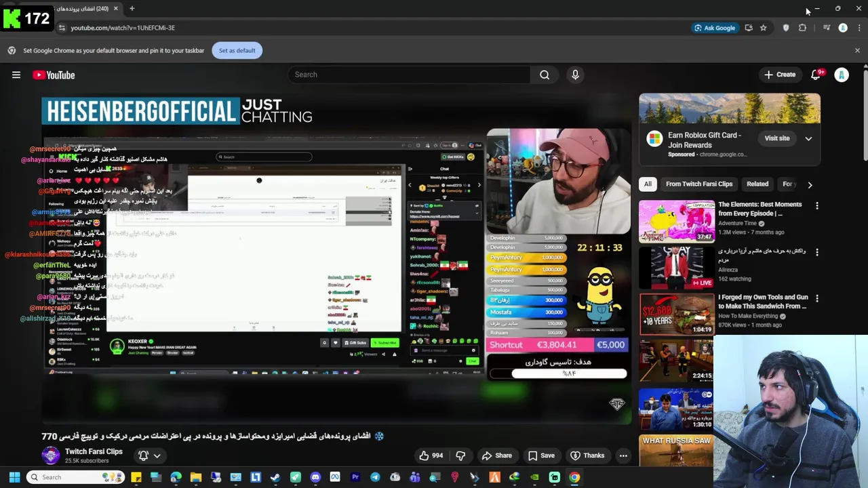Open YouTube notifications bell
This screenshot has height=488, width=868.
coord(816,75)
